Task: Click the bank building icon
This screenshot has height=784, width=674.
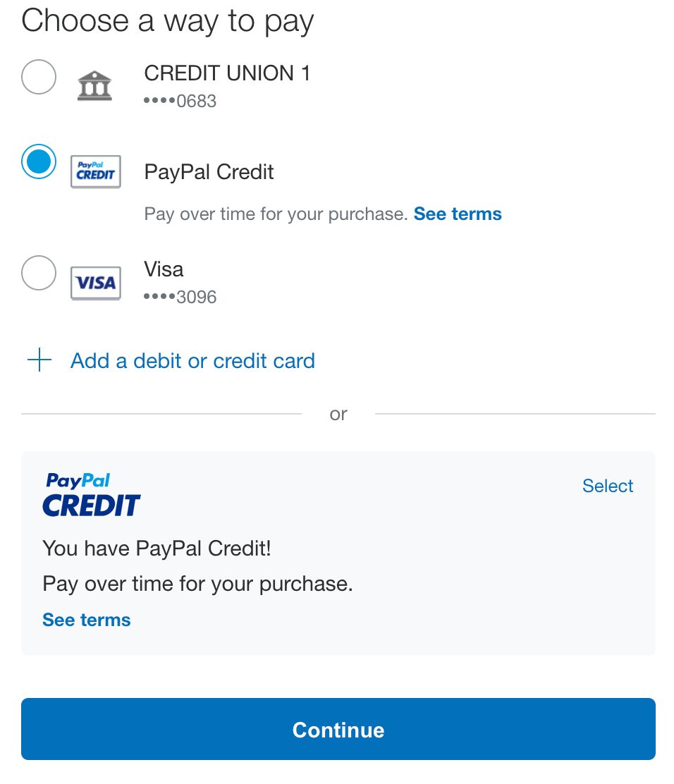Action: pyautogui.click(x=94, y=85)
